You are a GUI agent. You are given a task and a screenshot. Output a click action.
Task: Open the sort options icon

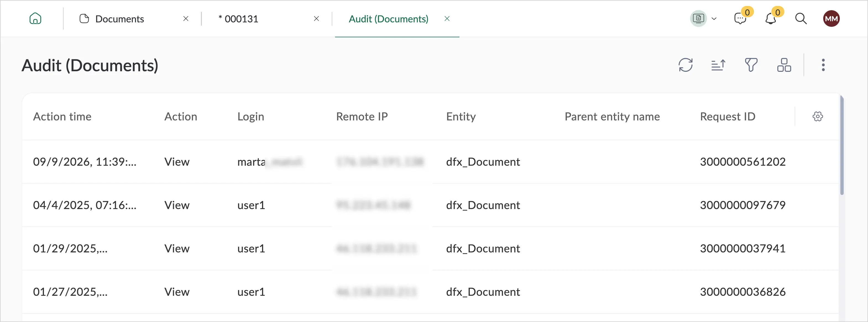tap(718, 65)
